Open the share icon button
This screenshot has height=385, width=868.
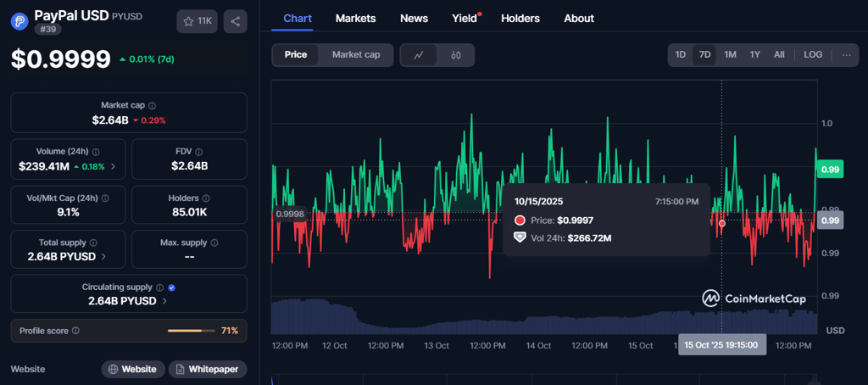(x=236, y=21)
